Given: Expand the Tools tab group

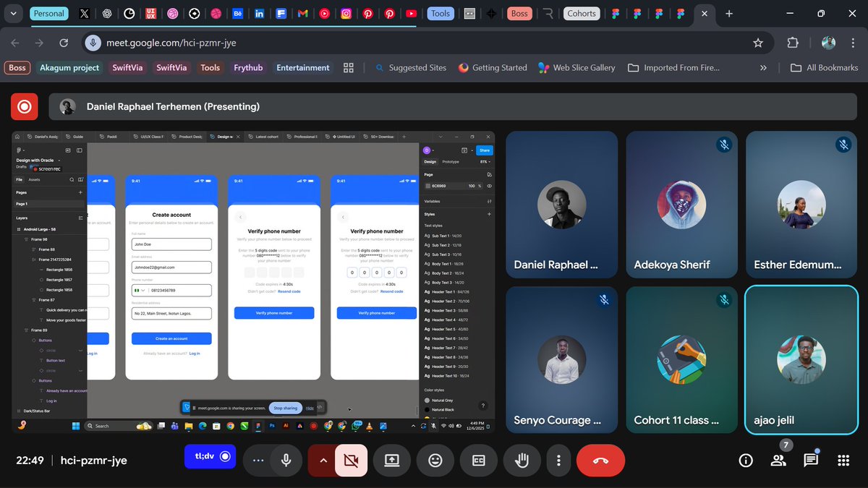Looking at the screenshot, I should [x=440, y=13].
